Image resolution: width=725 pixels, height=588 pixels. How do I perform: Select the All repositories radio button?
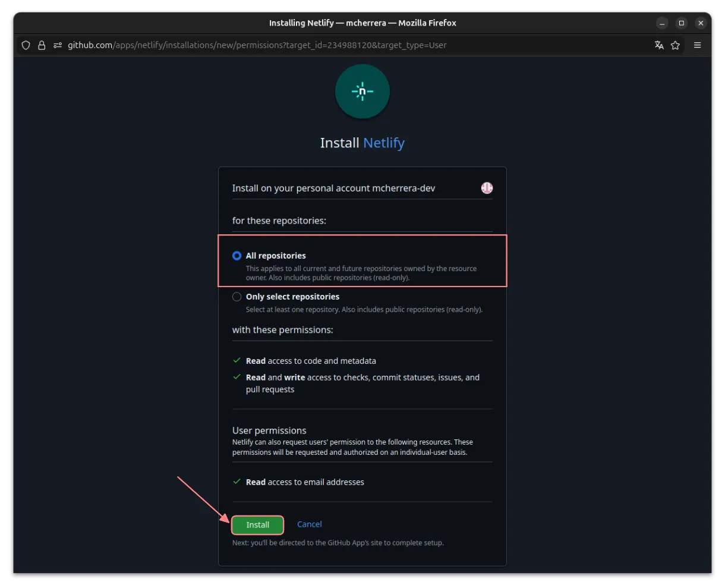(x=237, y=256)
